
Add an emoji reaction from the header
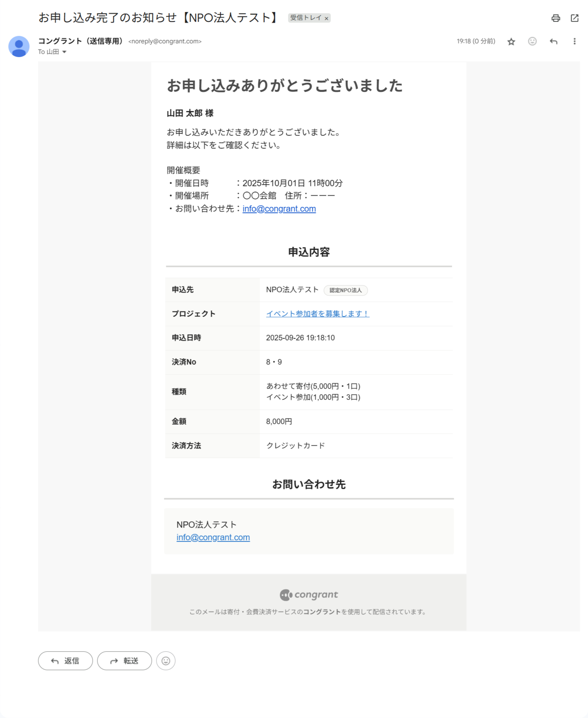pos(532,41)
